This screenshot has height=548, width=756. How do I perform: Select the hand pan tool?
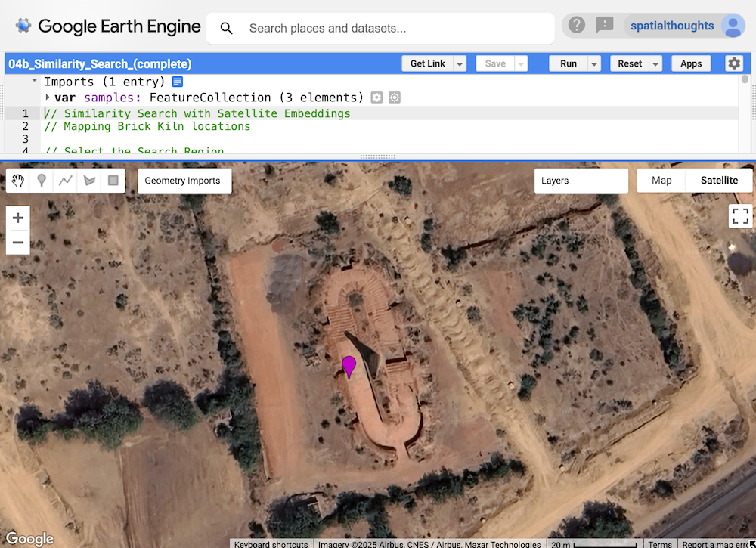tap(18, 181)
